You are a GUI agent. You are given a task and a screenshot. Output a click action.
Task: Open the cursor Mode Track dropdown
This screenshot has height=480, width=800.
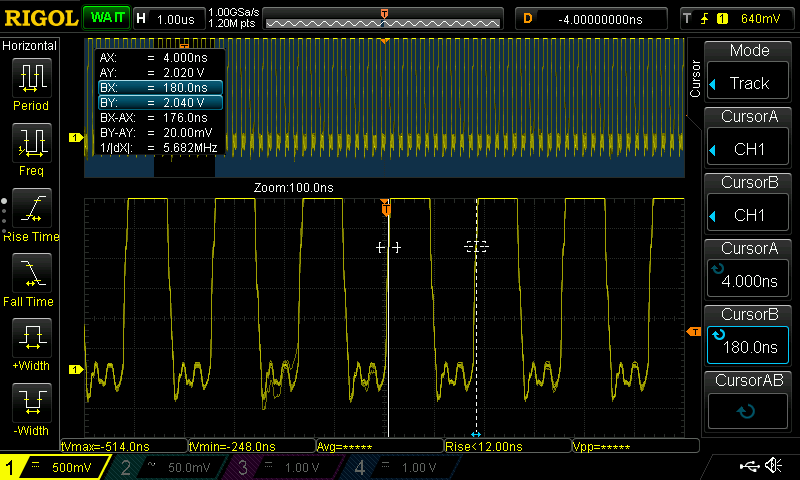749,72
